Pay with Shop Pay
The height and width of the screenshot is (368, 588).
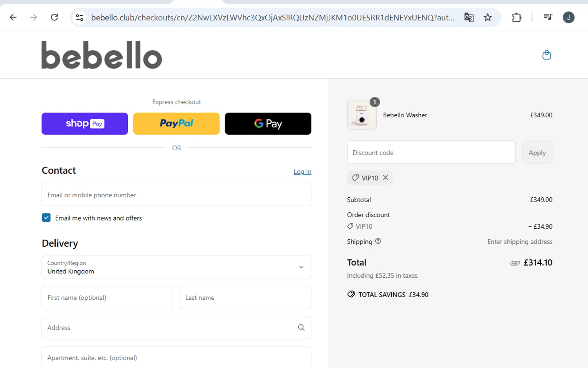coord(85,124)
